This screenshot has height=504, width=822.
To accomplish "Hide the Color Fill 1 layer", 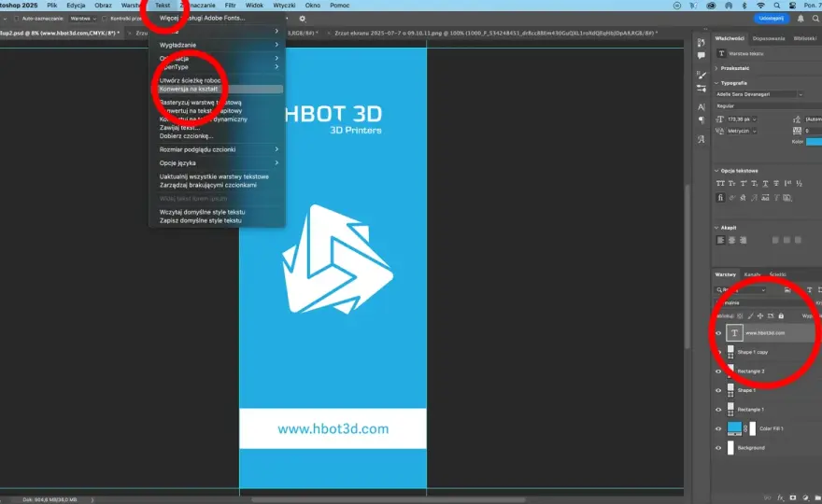I will point(718,428).
